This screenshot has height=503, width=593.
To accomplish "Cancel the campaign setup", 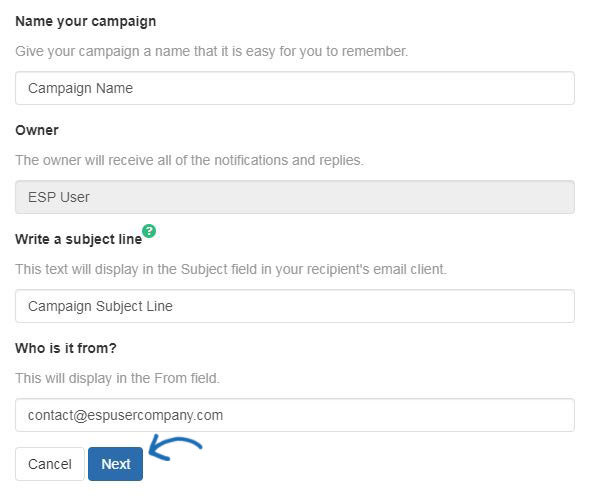I will pos(50,464).
